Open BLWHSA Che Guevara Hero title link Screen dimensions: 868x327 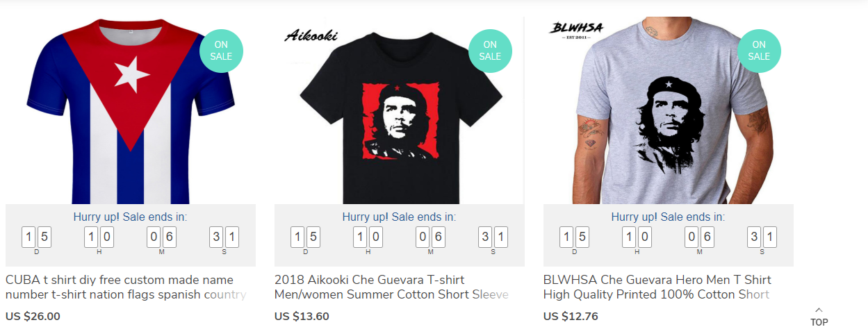[657, 287]
